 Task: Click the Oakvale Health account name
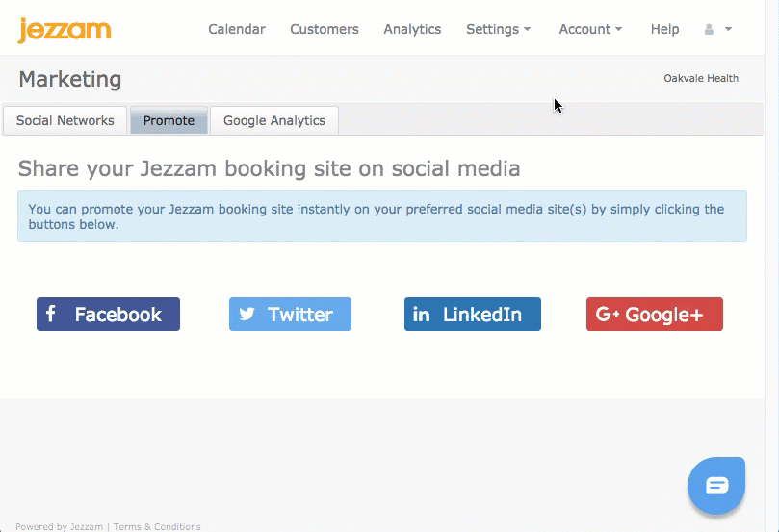701,79
